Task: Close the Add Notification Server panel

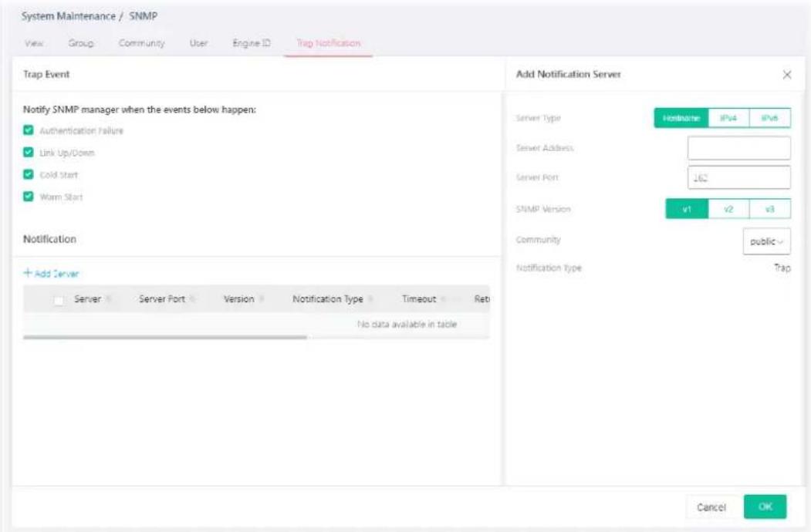Action: (x=786, y=75)
